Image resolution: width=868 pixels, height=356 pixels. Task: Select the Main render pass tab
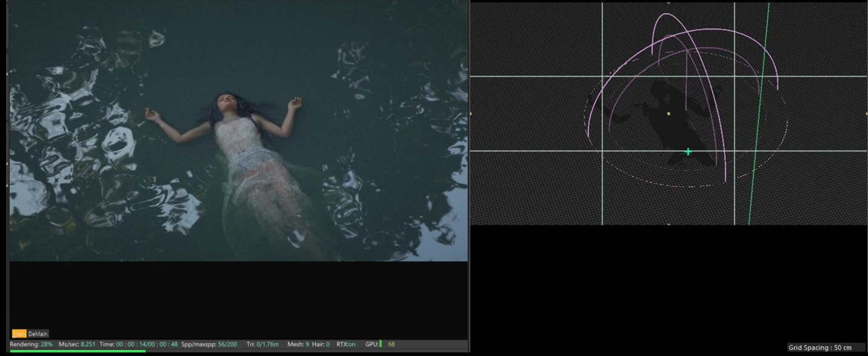(x=19, y=334)
